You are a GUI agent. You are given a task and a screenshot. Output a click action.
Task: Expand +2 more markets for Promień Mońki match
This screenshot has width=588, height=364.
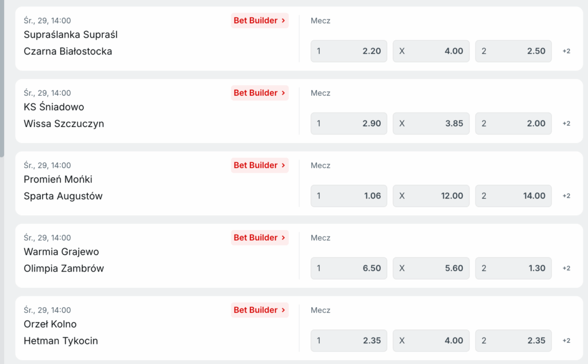point(566,196)
